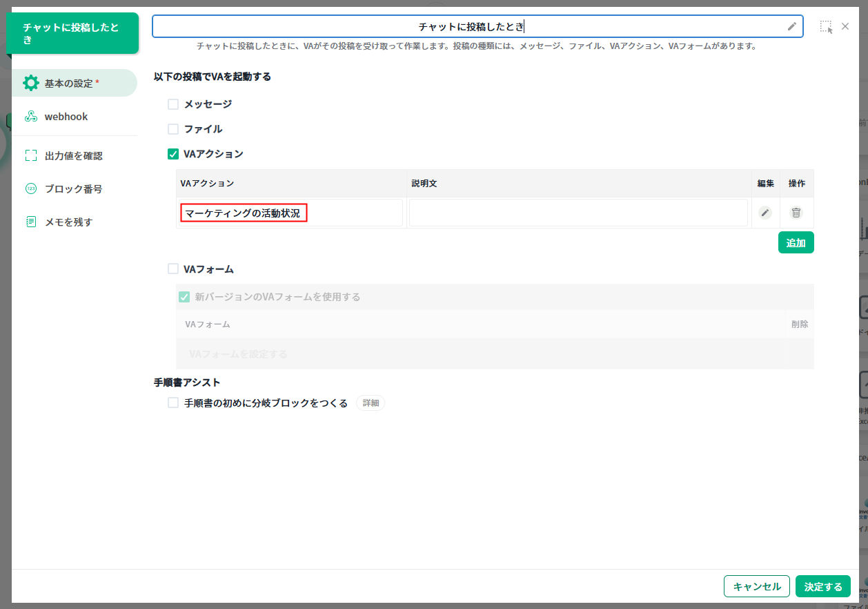Click the pencil icon in the title field

pyautogui.click(x=791, y=27)
